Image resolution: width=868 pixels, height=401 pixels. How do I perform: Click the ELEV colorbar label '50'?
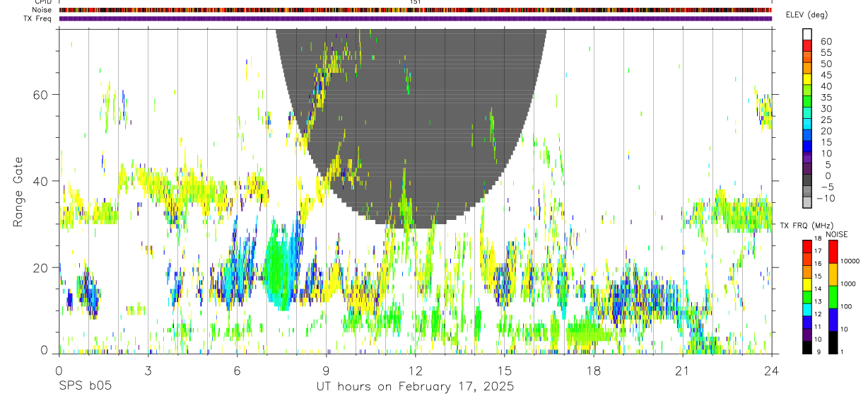pos(825,64)
